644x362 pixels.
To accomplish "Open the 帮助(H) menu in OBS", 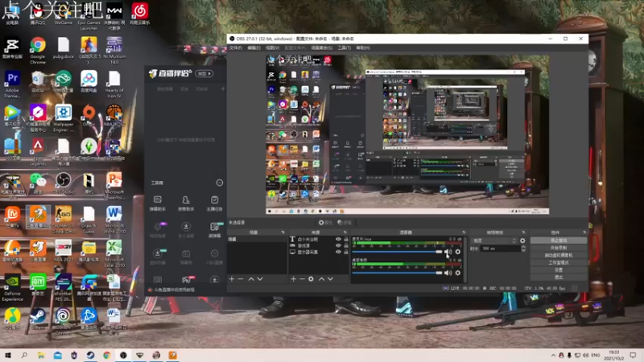I will tap(363, 48).
